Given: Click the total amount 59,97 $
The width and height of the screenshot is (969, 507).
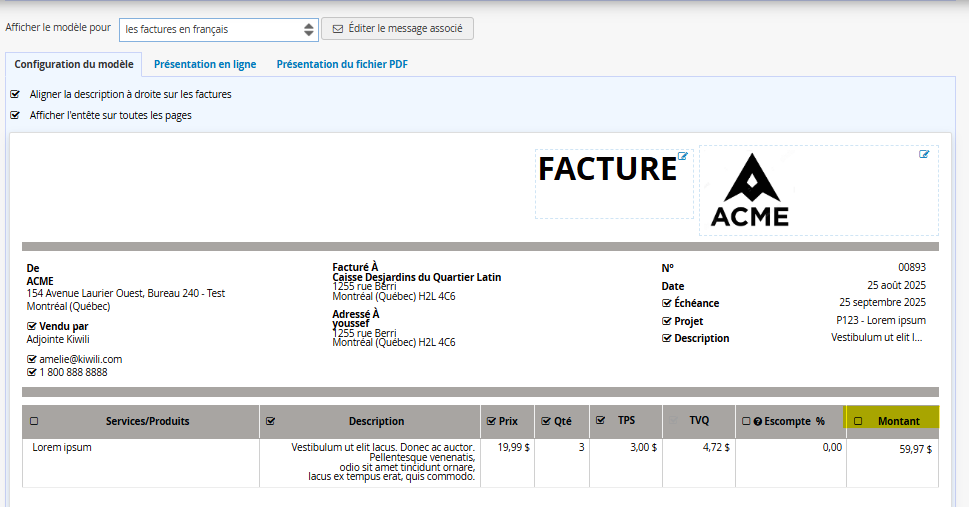Looking at the screenshot, I should point(915,449).
